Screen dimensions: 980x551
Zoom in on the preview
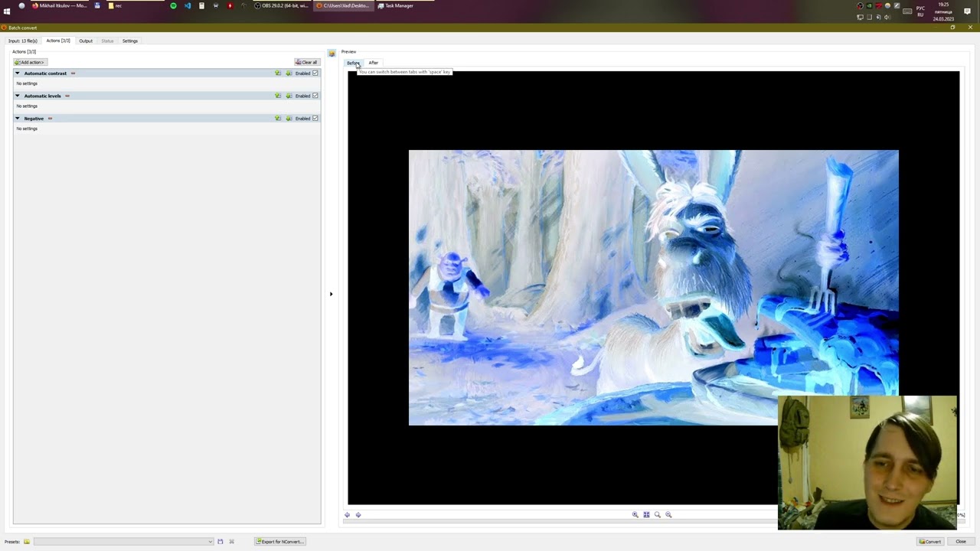point(635,515)
